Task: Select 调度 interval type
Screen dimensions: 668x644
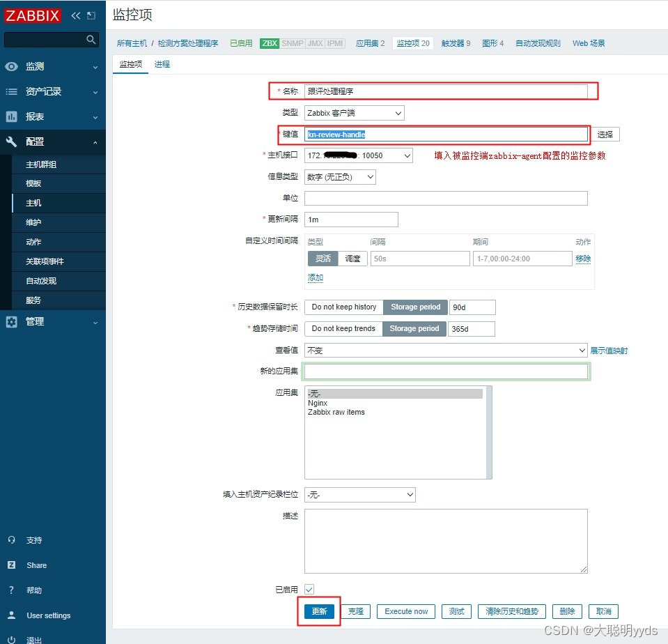Action: 352,259
